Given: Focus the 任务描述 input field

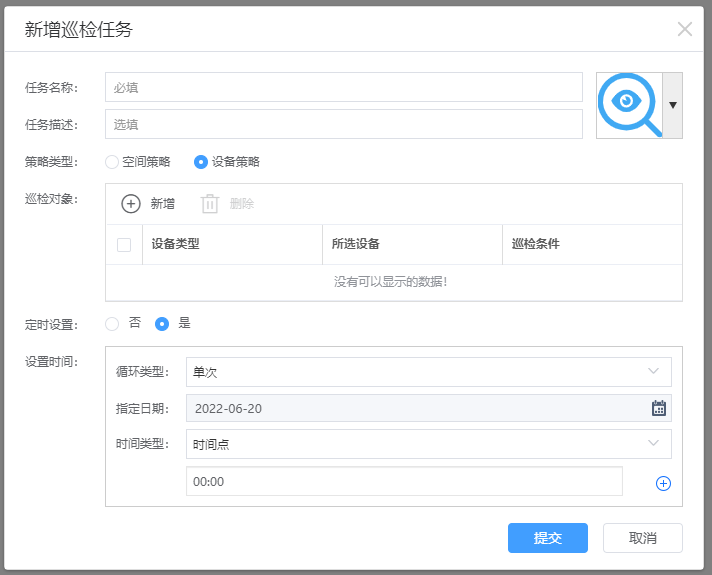Looking at the screenshot, I should tap(344, 124).
